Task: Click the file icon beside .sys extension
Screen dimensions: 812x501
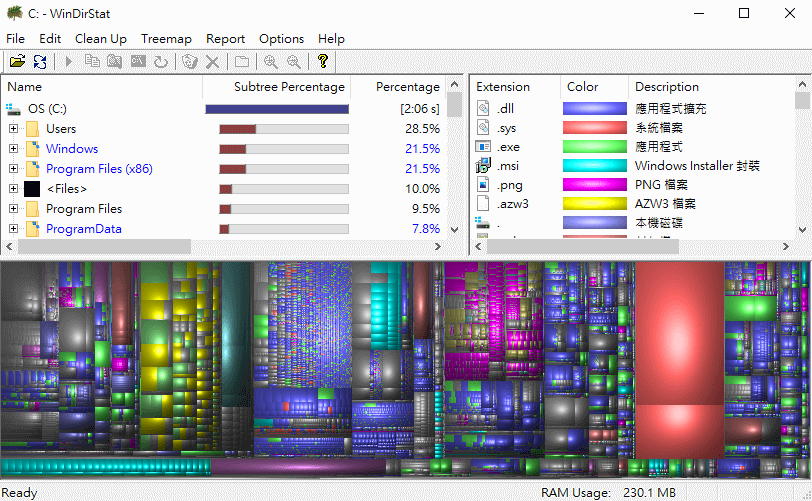Action: pos(483,127)
